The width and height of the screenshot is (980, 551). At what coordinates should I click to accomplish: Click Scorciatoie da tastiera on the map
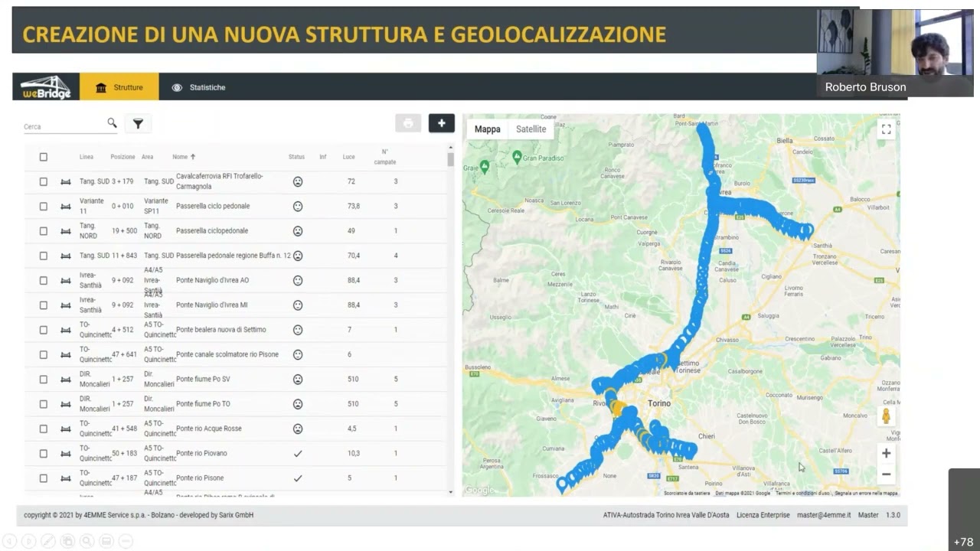click(x=687, y=494)
